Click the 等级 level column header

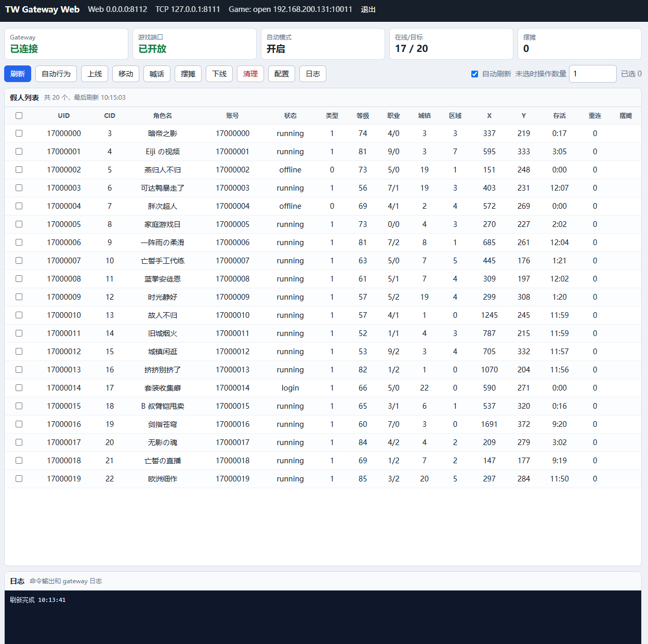coord(363,116)
